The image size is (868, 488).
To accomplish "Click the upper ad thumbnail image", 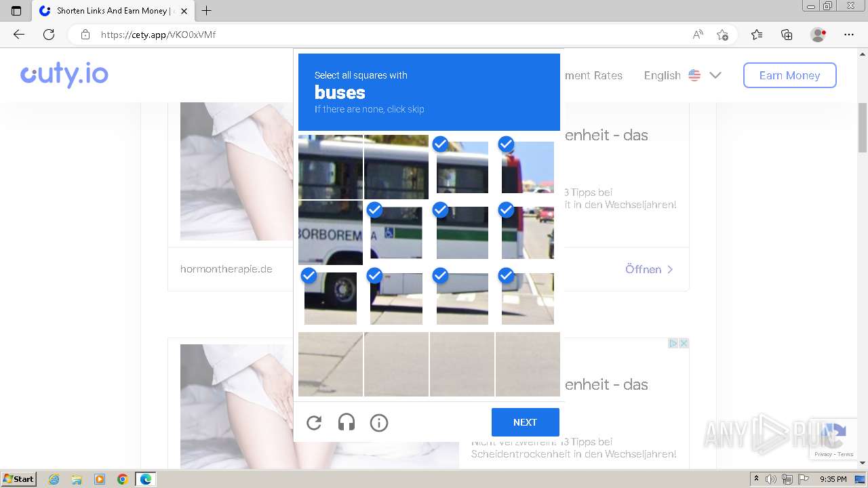I will click(237, 171).
